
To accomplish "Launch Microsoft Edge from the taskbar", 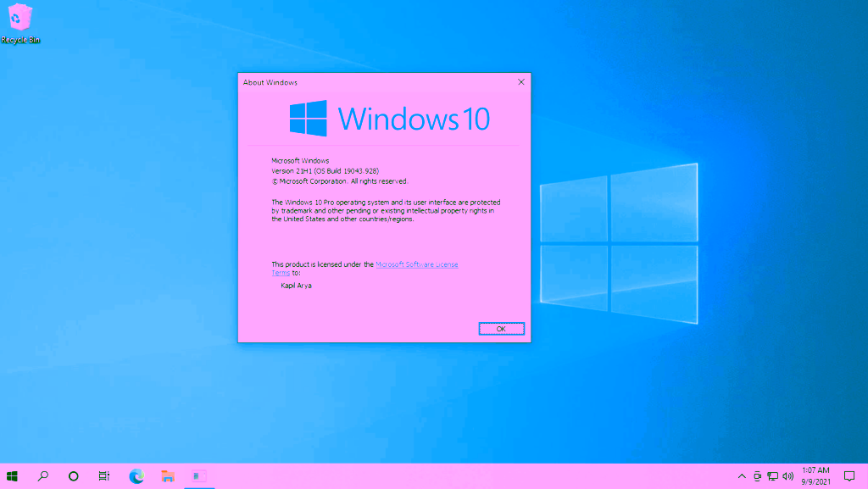I will 136,476.
